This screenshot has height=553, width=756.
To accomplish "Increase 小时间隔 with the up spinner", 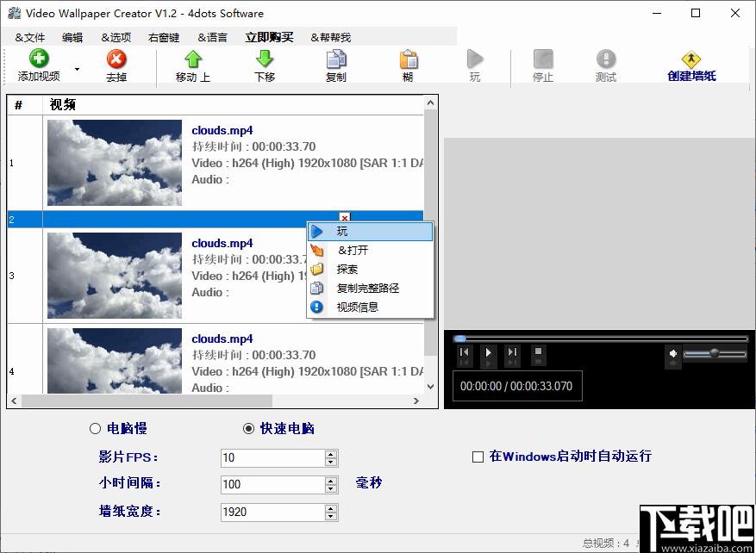I will click(x=331, y=481).
